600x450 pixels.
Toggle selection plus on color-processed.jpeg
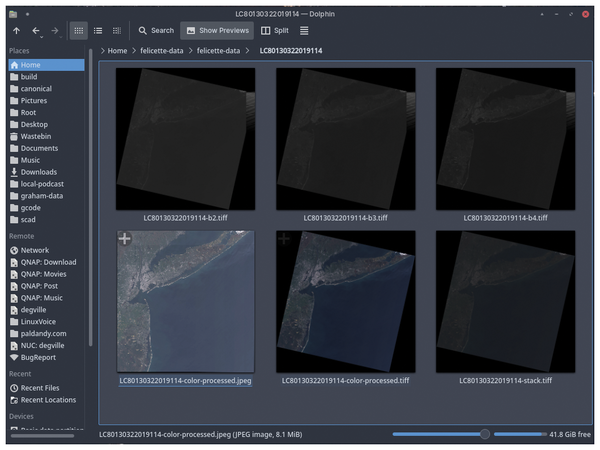(x=124, y=239)
